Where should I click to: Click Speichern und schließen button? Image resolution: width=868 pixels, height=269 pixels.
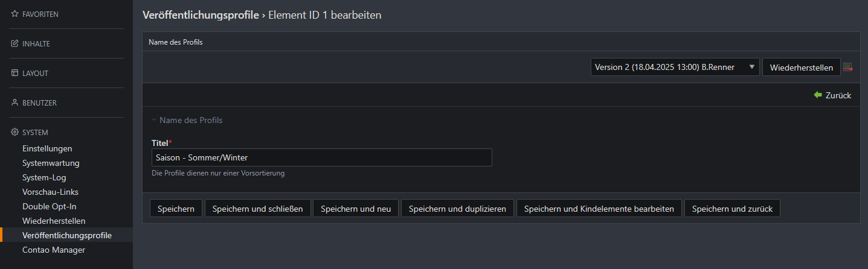point(258,209)
